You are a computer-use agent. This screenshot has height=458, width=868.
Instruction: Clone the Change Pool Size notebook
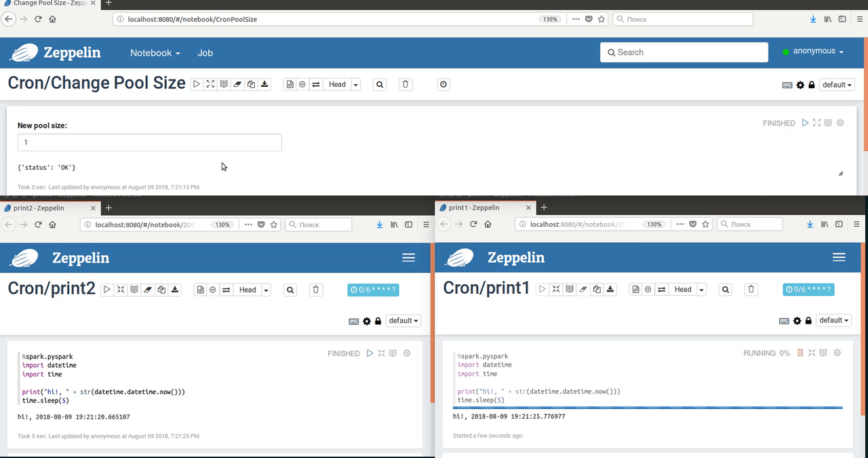[251, 85]
